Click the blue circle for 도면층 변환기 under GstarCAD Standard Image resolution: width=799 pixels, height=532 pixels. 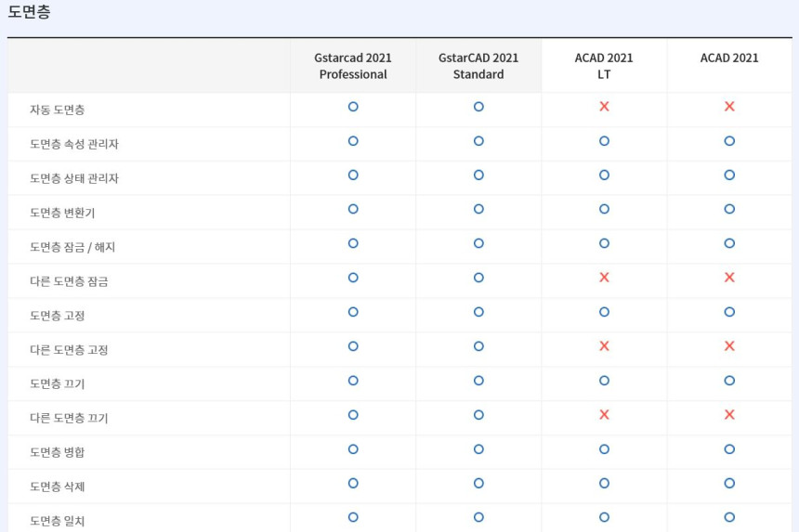[478, 209]
